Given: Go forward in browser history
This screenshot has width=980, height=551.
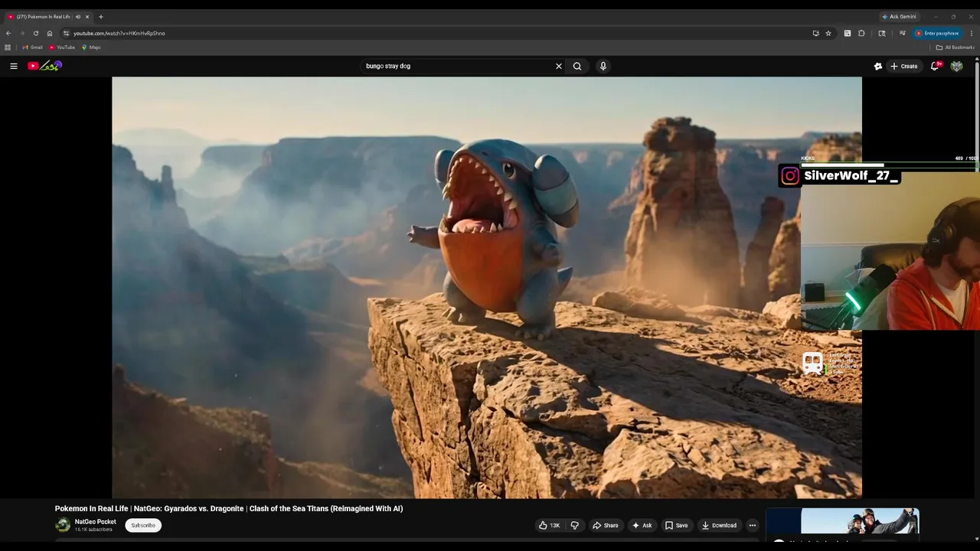Looking at the screenshot, I should pos(22,33).
